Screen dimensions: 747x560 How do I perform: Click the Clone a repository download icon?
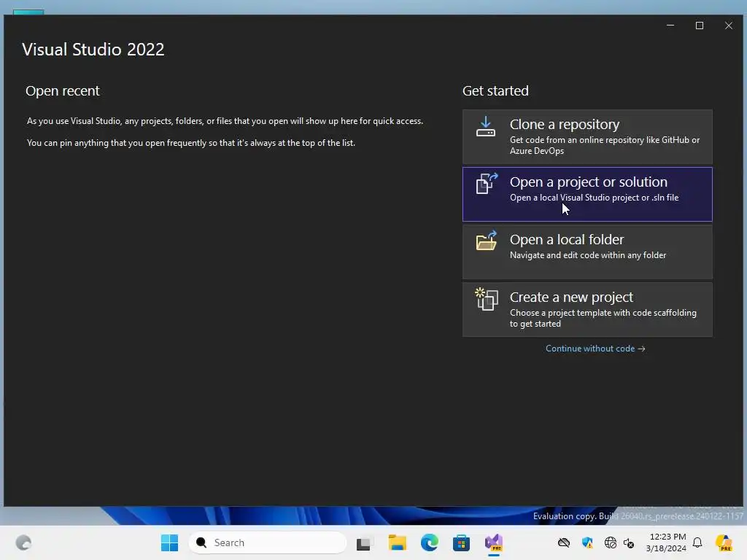[485, 127]
